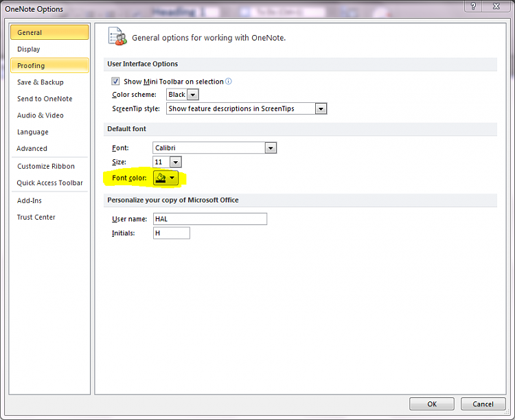Screen dimensions: 515x420
Task: Open Customize Ribbon settings
Action: tap(49, 166)
